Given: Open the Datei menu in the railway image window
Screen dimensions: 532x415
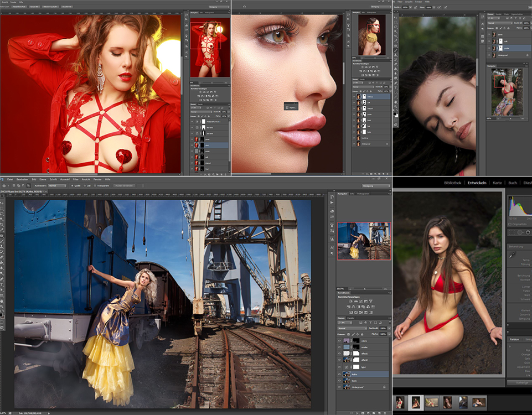Looking at the screenshot, I should [10, 179].
